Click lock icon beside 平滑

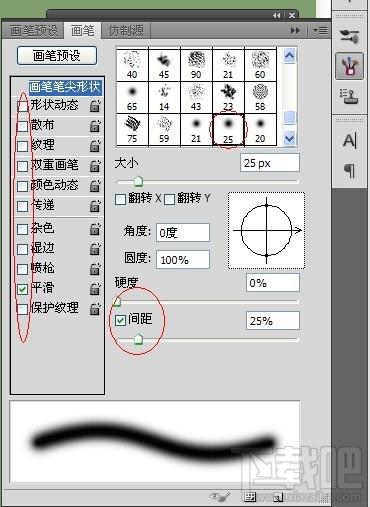(x=95, y=289)
